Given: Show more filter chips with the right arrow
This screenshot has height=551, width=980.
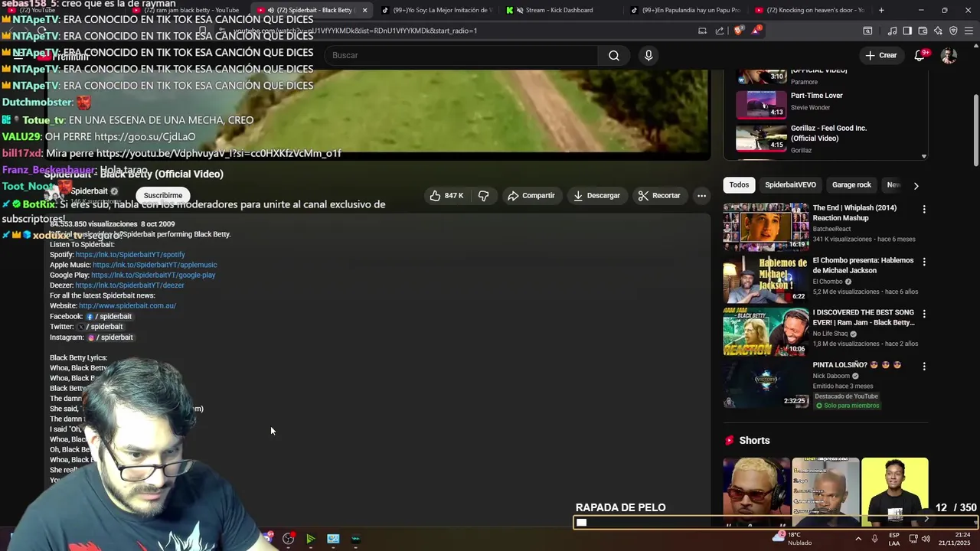Looking at the screenshot, I should coord(916,185).
